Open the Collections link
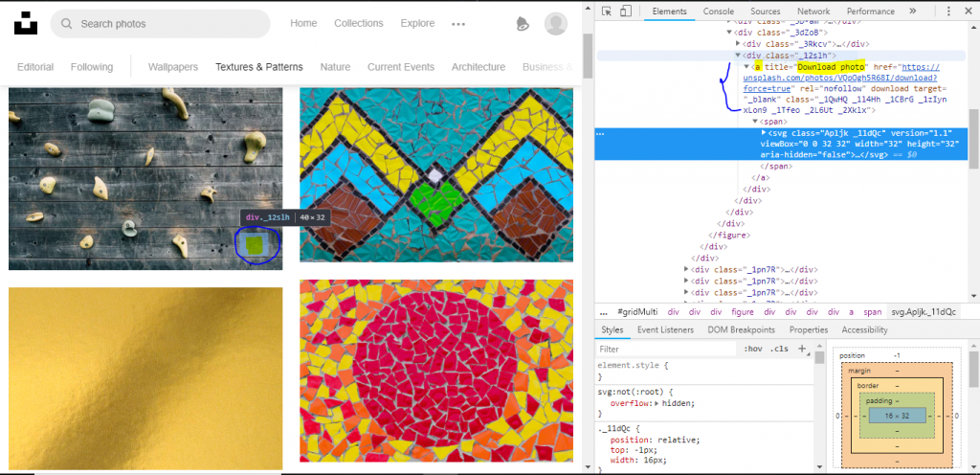This screenshot has height=475, width=980. click(x=358, y=23)
